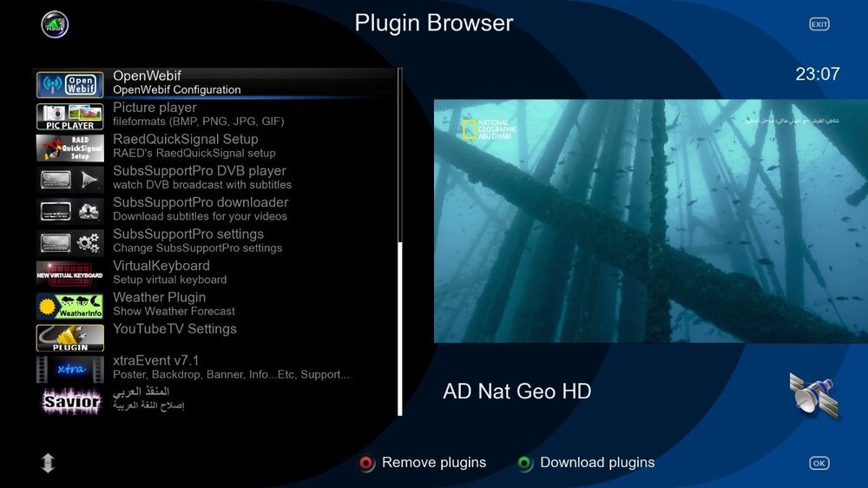This screenshot has height=488, width=868.
Task: Open the Arabic title Savior entry
Action: [216, 399]
